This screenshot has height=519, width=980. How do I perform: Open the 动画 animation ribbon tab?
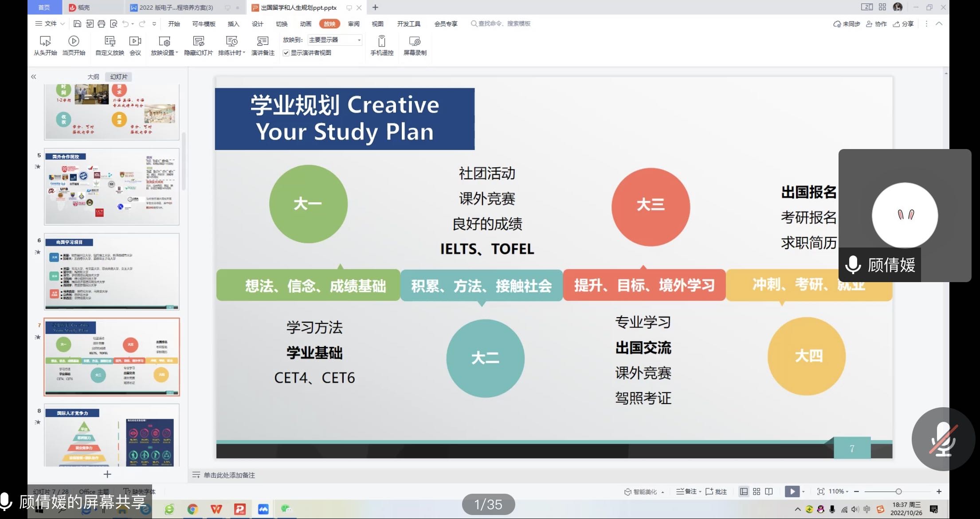tap(306, 24)
